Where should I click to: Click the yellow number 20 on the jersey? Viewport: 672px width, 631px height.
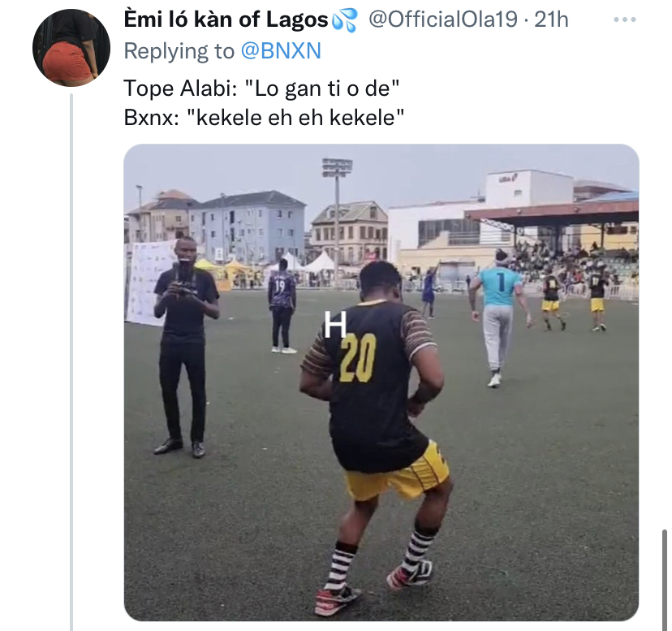(x=357, y=357)
